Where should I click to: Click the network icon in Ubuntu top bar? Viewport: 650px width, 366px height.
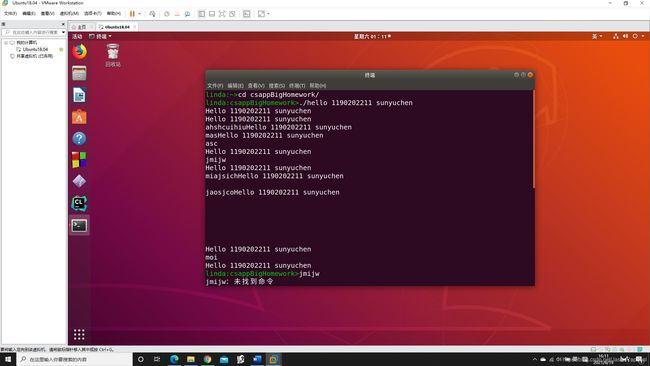(x=616, y=36)
